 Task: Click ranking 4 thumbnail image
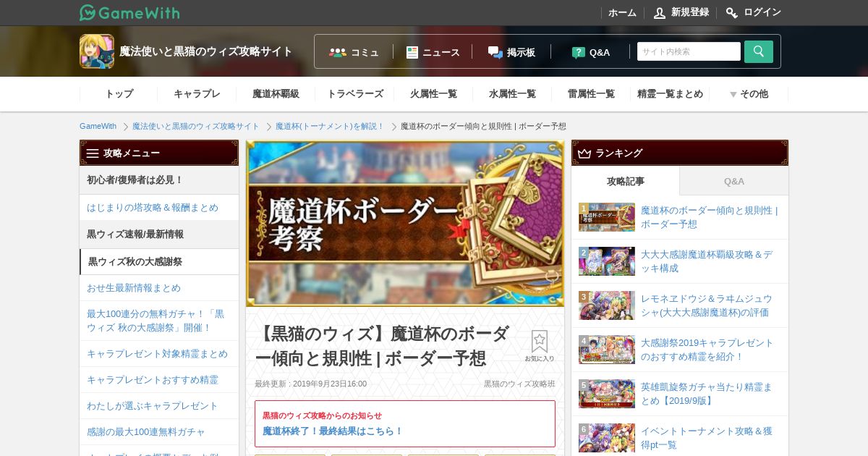coord(607,350)
